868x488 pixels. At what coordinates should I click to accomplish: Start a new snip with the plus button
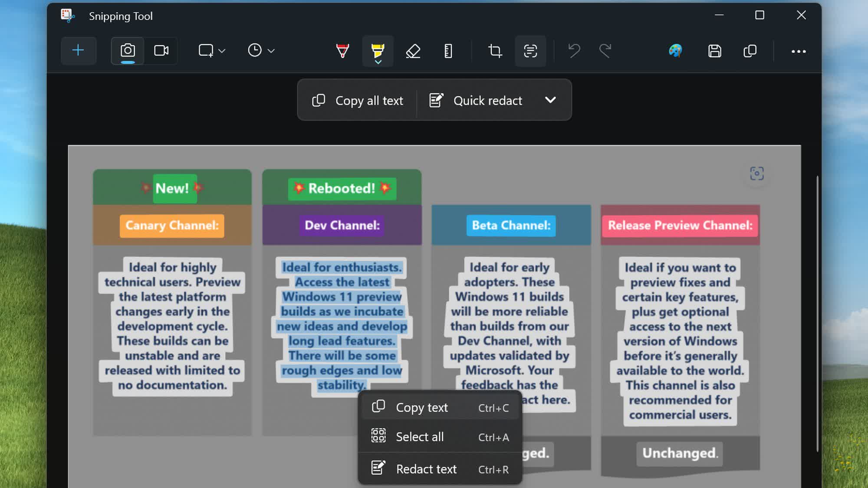(78, 51)
